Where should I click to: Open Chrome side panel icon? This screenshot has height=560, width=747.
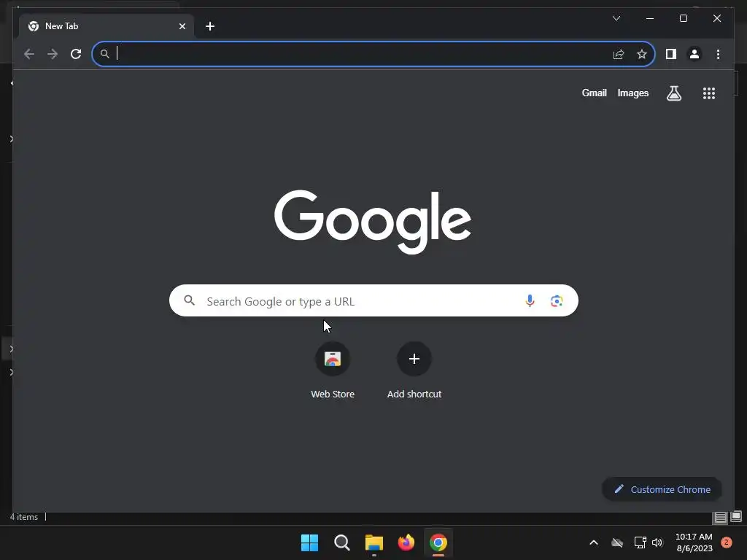point(671,54)
